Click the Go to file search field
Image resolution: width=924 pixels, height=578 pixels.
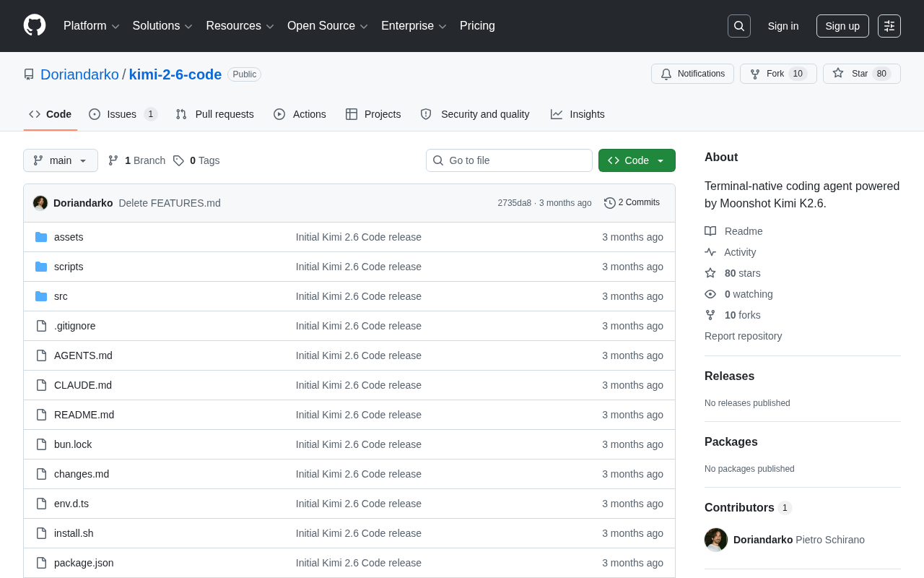509,160
